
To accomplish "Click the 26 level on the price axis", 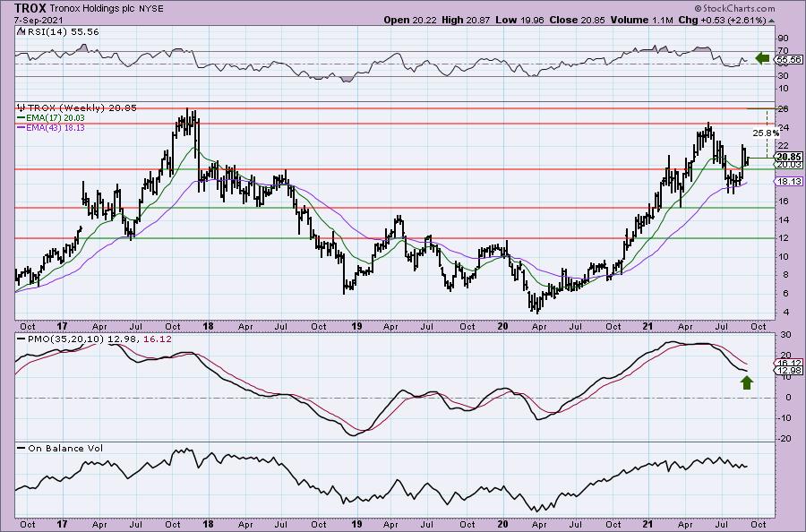I will click(x=784, y=109).
